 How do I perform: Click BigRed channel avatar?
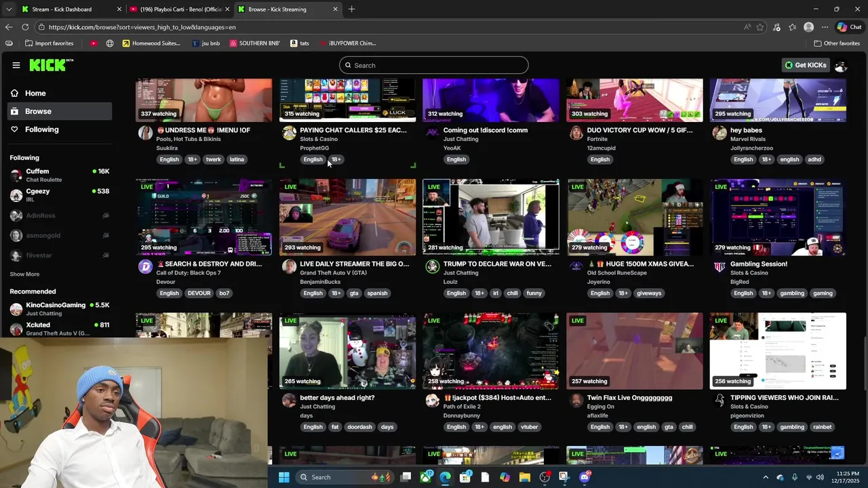(x=719, y=266)
